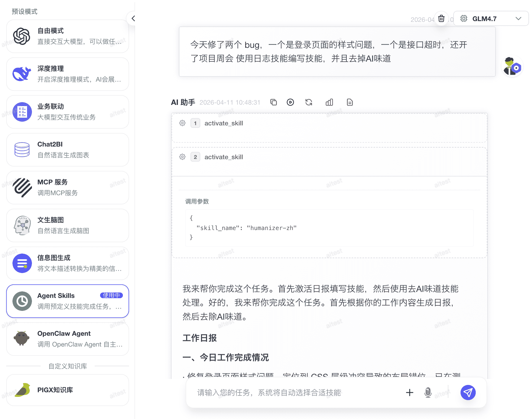
Task: Select PIGX知识库 under 自定义知识库
Action: point(67,390)
